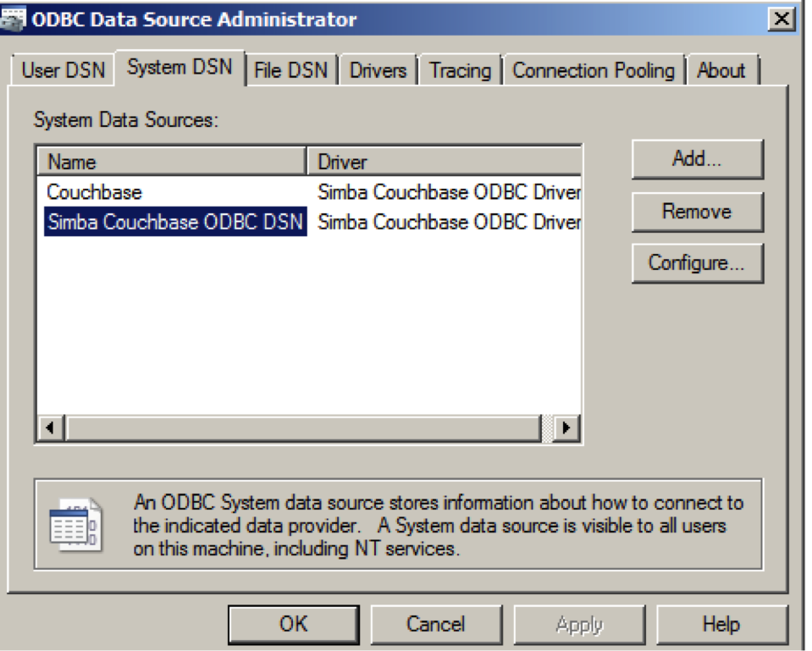This screenshot has height=651, width=812.
Task: Click the Remove button
Action: coord(697,212)
